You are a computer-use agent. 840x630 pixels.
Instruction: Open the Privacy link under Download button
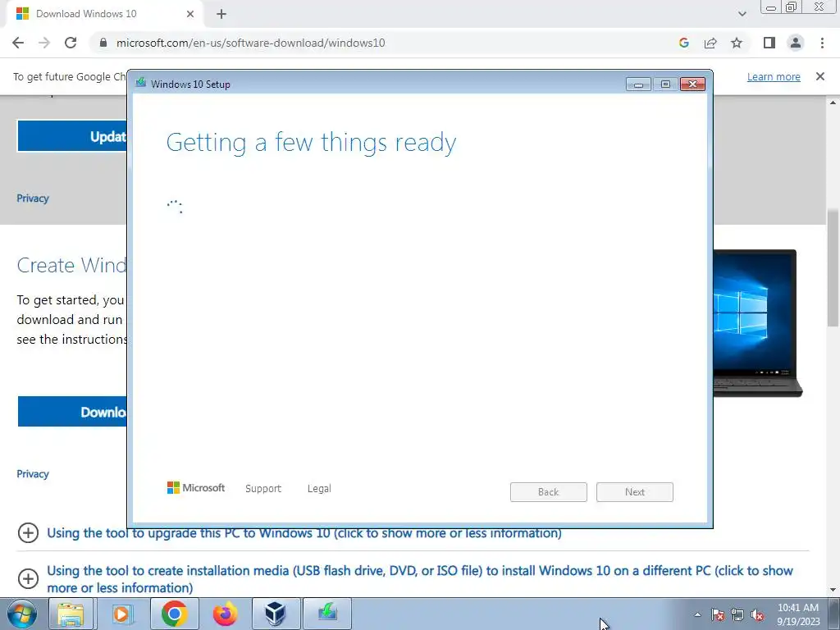click(x=33, y=474)
